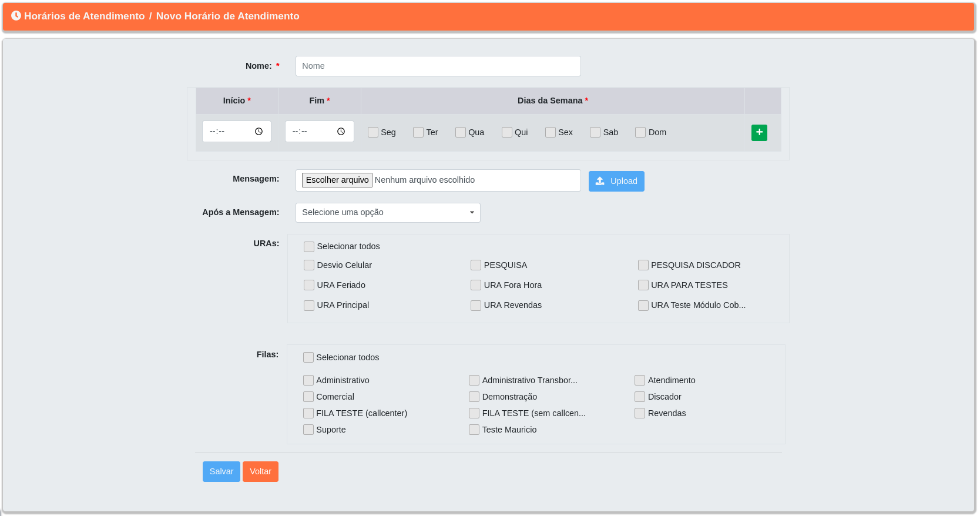The width and height of the screenshot is (980, 516).
Task: Check the Discador queue
Action: coord(640,397)
